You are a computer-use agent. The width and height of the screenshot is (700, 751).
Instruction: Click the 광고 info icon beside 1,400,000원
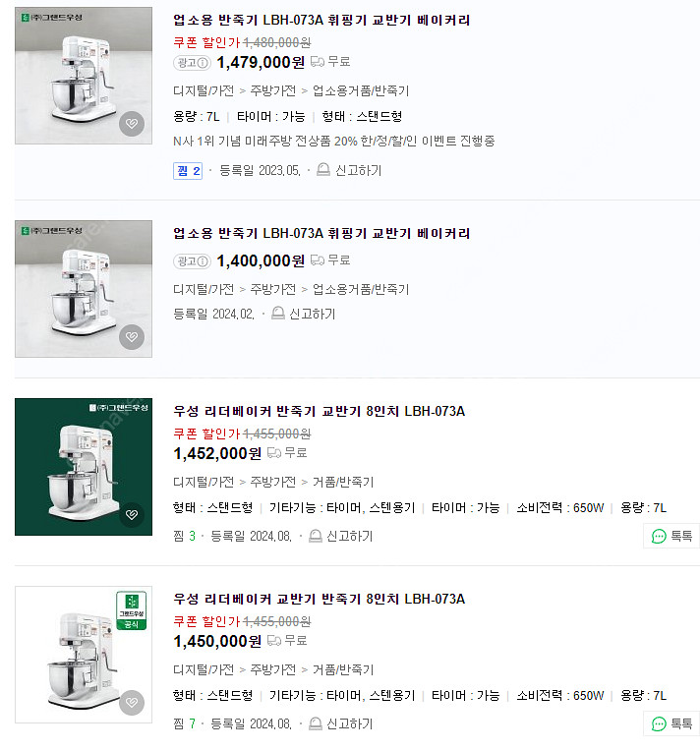coord(204,261)
